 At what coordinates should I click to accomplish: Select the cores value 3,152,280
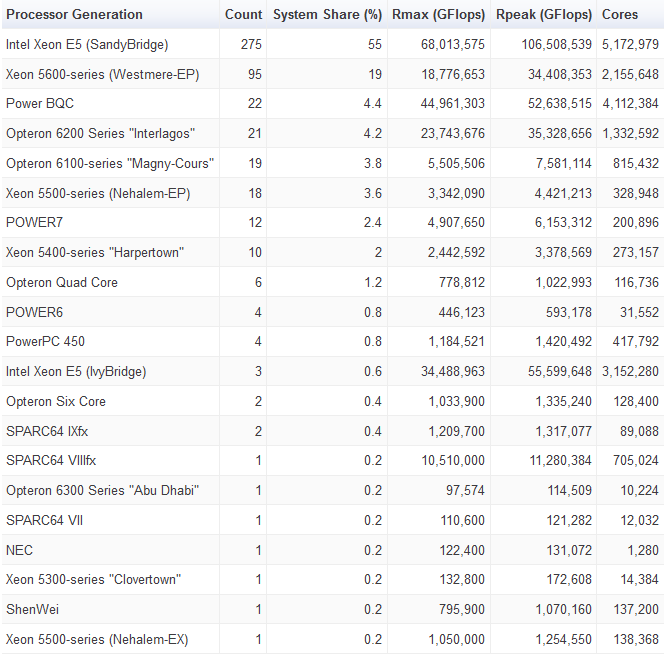[x=630, y=371]
